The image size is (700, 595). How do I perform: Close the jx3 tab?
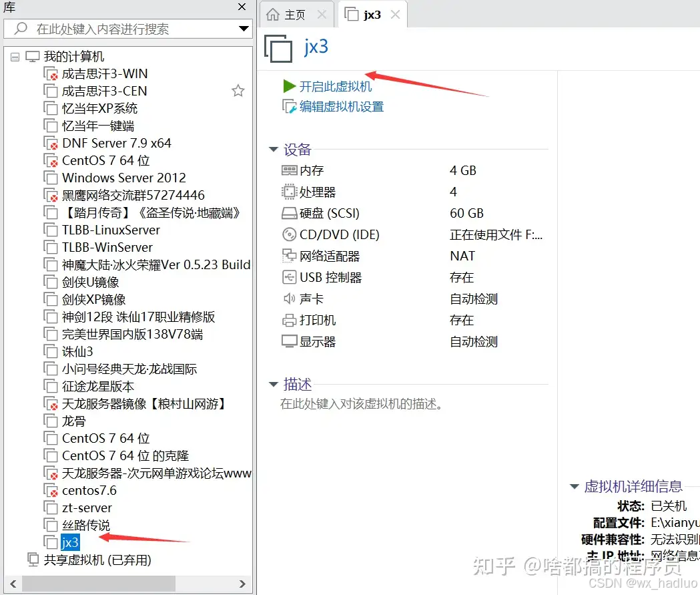click(395, 15)
